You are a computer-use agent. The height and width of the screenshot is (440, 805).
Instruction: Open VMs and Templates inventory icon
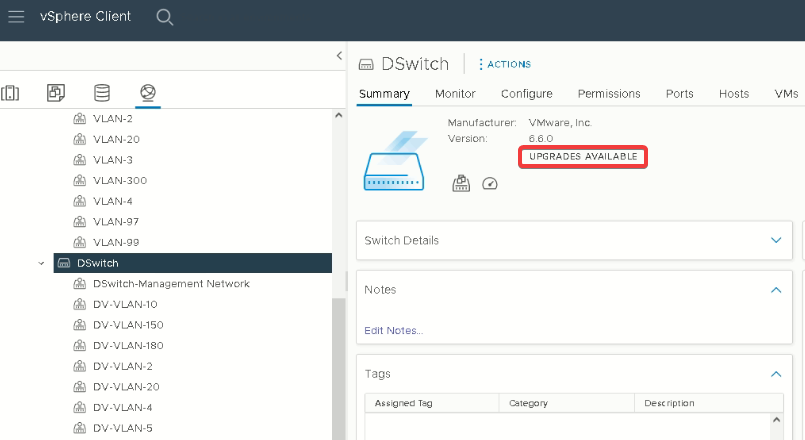coord(56,93)
